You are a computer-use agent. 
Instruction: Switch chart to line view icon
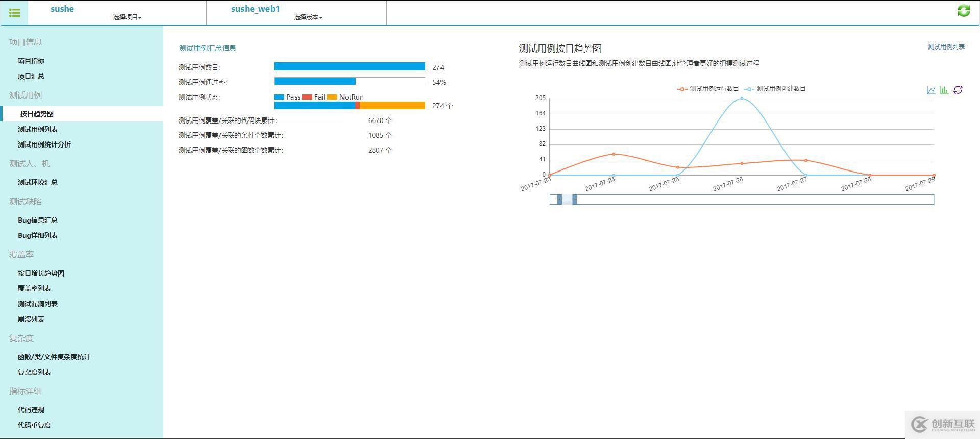[931, 90]
